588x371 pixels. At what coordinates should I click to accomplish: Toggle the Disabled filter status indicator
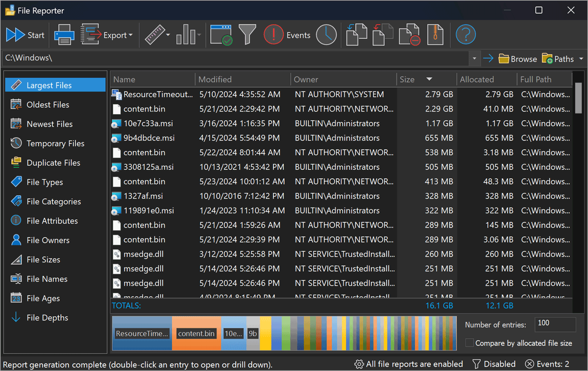[494, 364]
